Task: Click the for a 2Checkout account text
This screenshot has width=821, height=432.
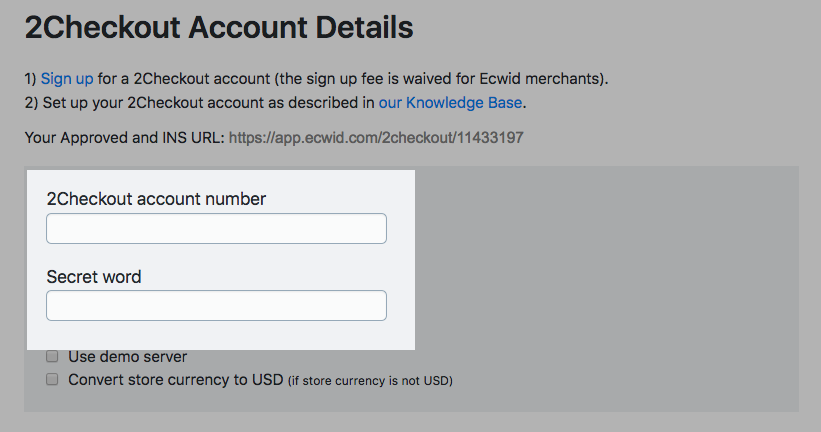Action: 170,78
